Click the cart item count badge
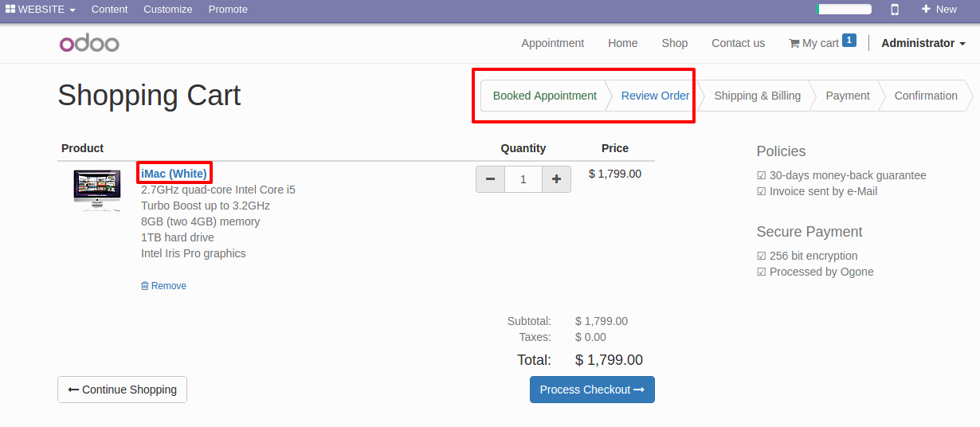 pos(849,40)
